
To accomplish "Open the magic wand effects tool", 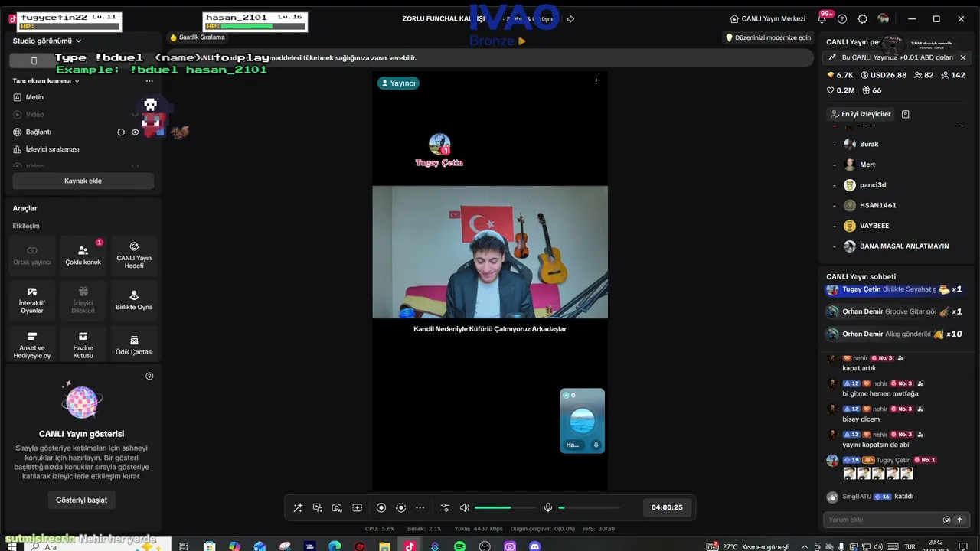I will tap(298, 507).
